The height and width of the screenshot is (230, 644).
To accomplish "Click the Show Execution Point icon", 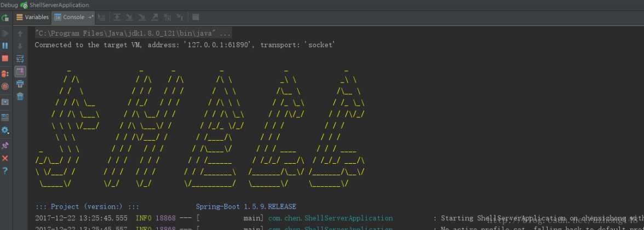I will click(x=101, y=18).
